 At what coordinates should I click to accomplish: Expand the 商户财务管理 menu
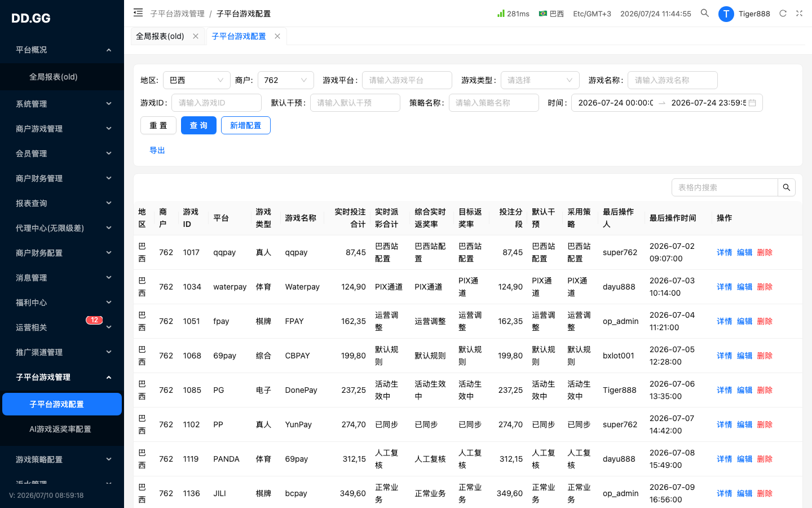[x=62, y=178]
